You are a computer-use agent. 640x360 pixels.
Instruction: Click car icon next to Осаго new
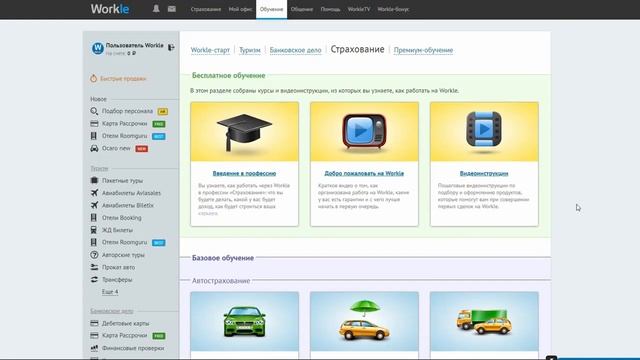tap(94, 148)
